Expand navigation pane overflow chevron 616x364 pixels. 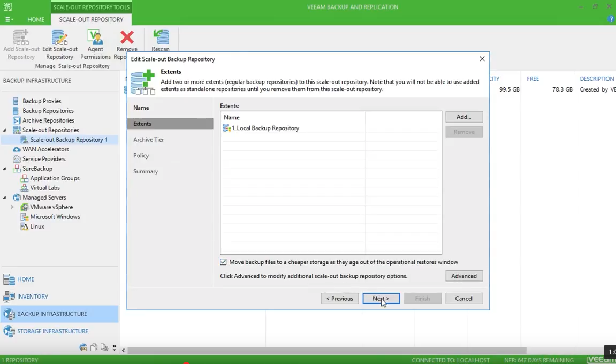pyautogui.click(x=115, y=347)
